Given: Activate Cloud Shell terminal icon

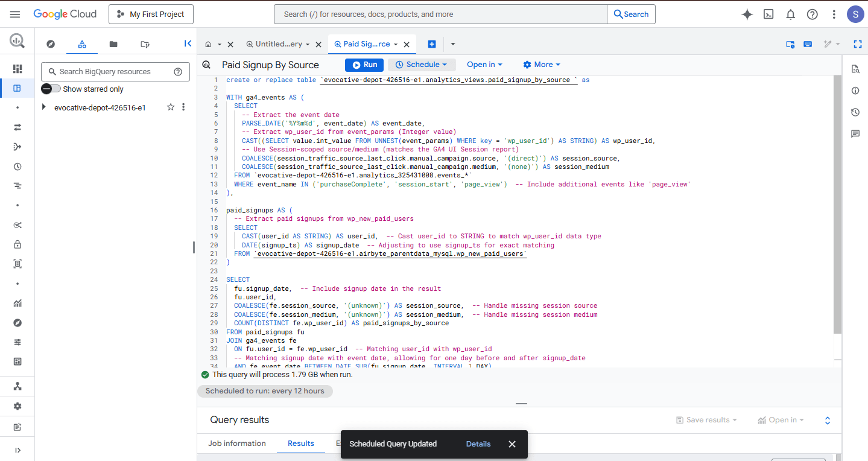Looking at the screenshot, I should tap(768, 14).
